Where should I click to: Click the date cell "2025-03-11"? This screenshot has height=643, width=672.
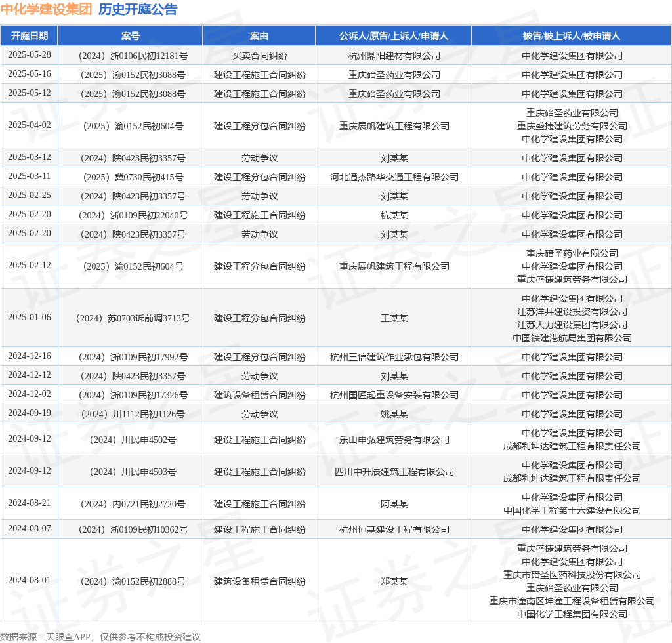coord(29,176)
